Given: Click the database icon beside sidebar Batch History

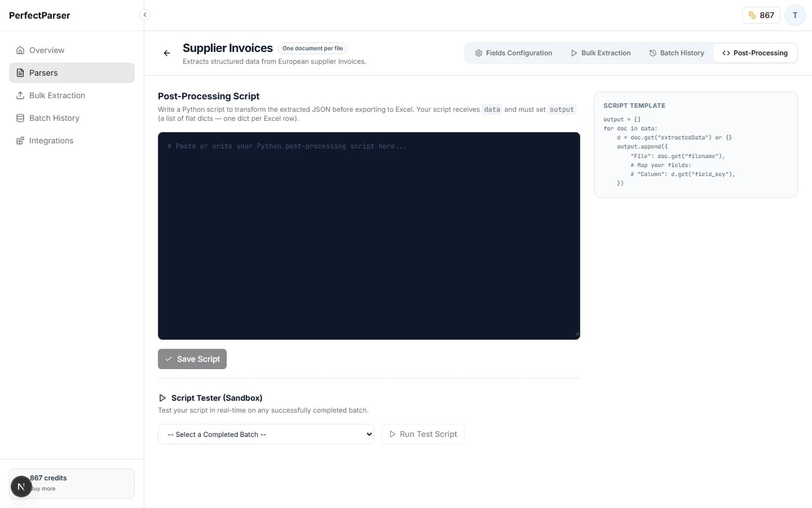Looking at the screenshot, I should click(x=20, y=118).
